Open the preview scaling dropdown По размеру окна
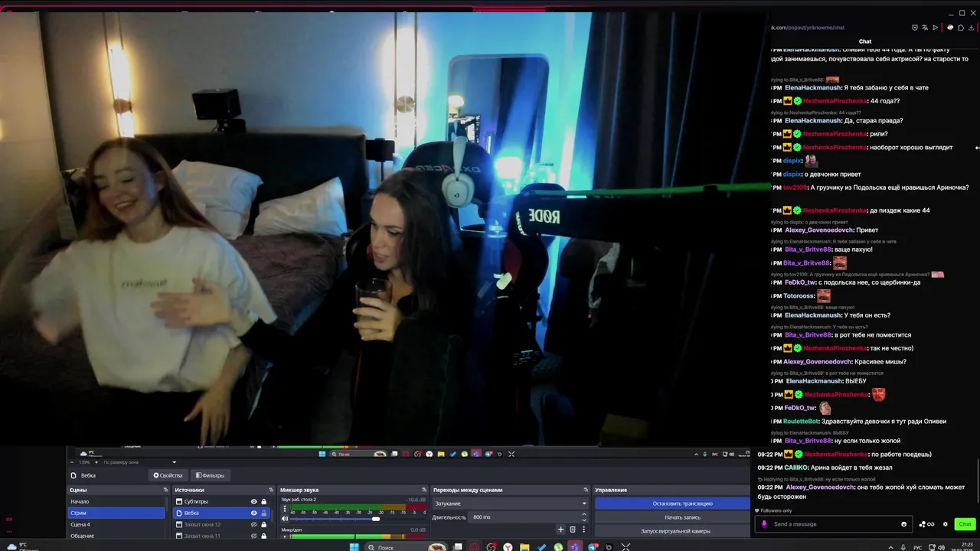Screen dimensions: 980x551 139,462
